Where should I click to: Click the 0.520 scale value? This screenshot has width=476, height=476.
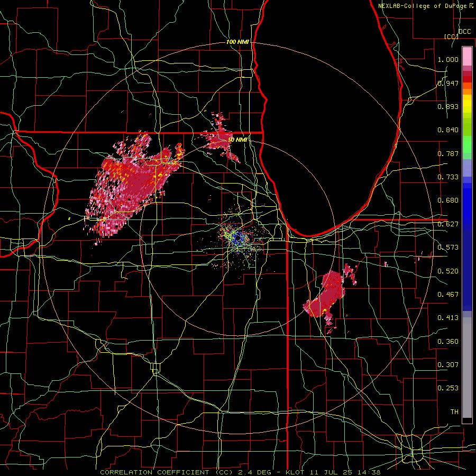(x=448, y=271)
